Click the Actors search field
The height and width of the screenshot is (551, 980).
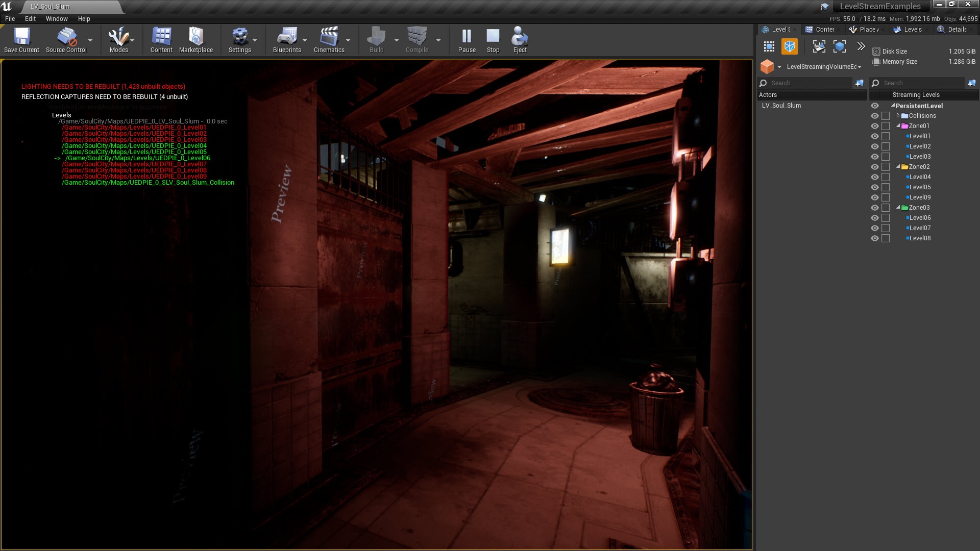pos(805,83)
